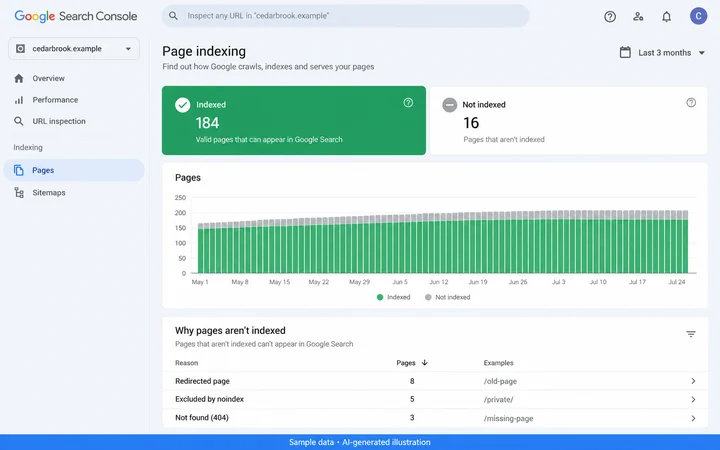This screenshot has width=720, height=450.
Task: Click the Pages copy icon in sidebar
Action: pyautogui.click(x=18, y=170)
